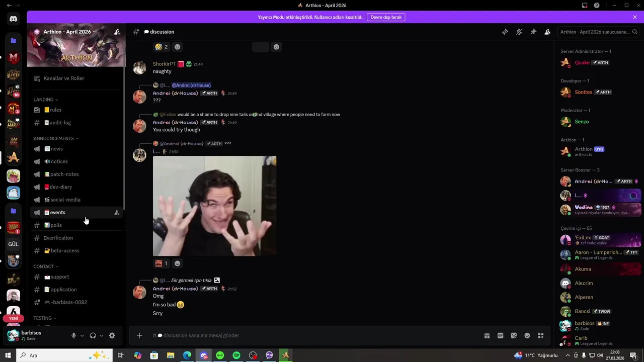Open the support channel
Image resolution: width=644 pixels, height=362 pixels.
[x=76, y=277]
